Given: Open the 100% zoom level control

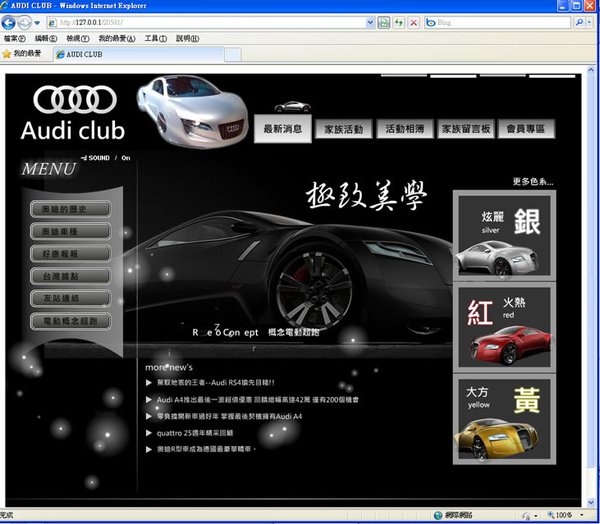Looking at the screenshot, I should (566, 515).
